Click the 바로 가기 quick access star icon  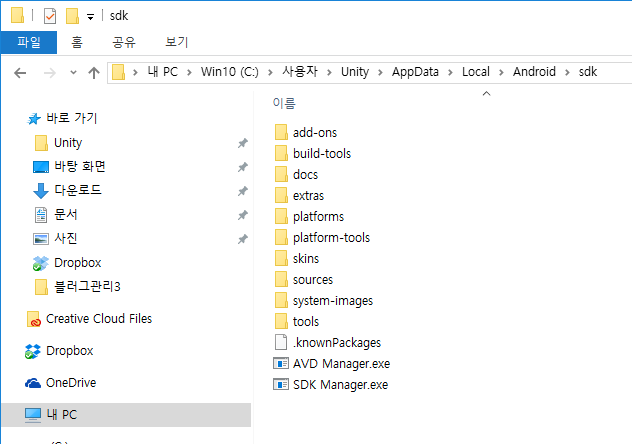(34, 118)
